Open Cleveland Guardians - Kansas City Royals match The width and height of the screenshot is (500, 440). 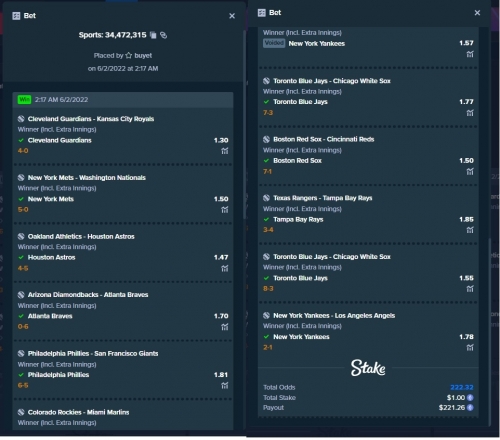tap(91, 119)
